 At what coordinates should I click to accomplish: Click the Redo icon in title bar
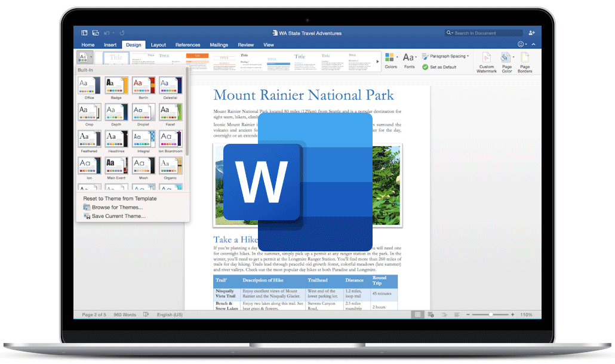[x=122, y=33]
